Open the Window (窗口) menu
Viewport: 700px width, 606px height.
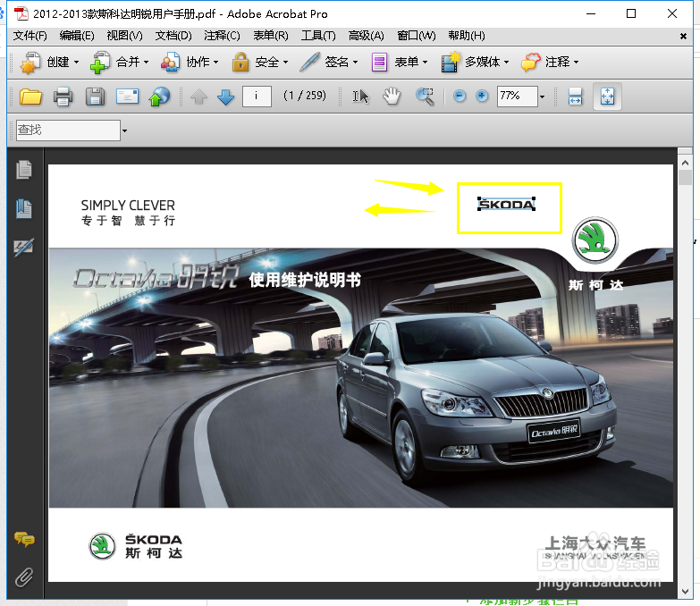(416, 36)
